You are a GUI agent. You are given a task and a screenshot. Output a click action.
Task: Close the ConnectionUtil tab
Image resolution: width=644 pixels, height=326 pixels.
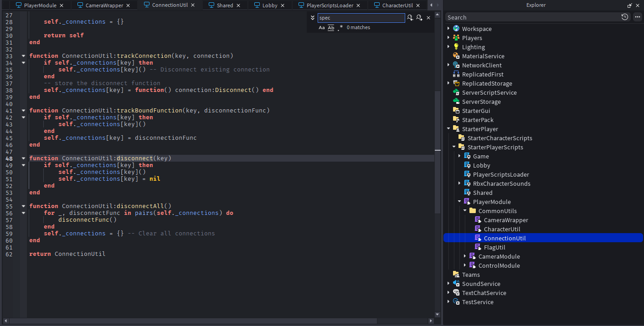coord(193,5)
